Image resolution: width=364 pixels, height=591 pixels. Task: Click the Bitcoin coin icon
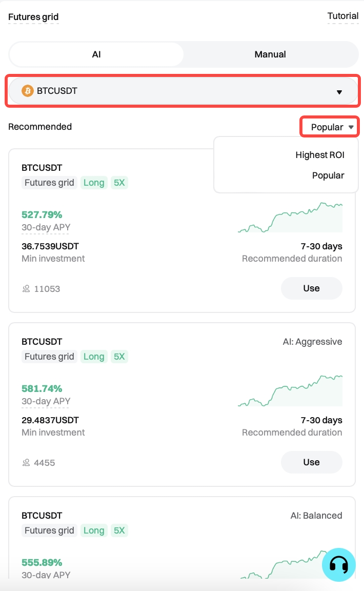(x=28, y=91)
